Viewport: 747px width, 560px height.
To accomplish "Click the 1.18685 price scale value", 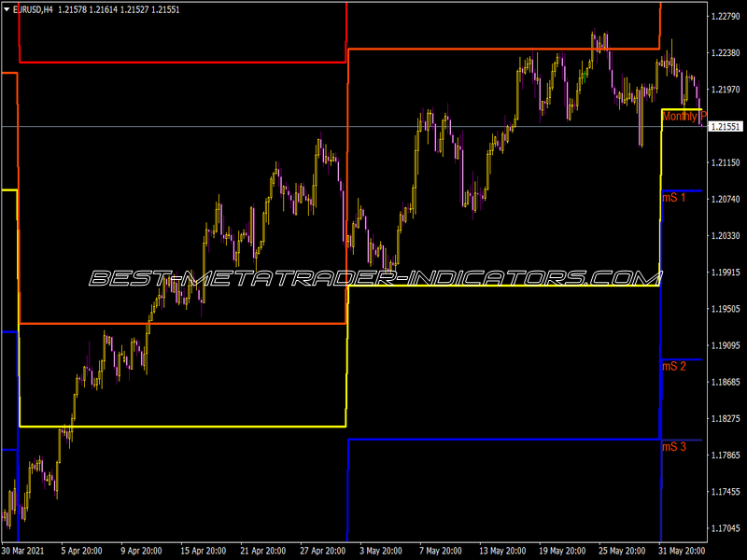I will tap(726, 382).
